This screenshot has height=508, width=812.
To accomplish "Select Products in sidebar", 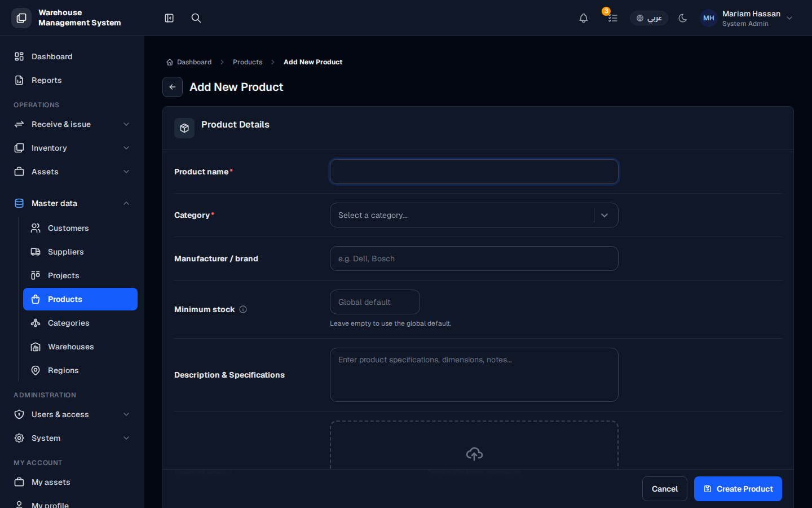I will point(80,299).
